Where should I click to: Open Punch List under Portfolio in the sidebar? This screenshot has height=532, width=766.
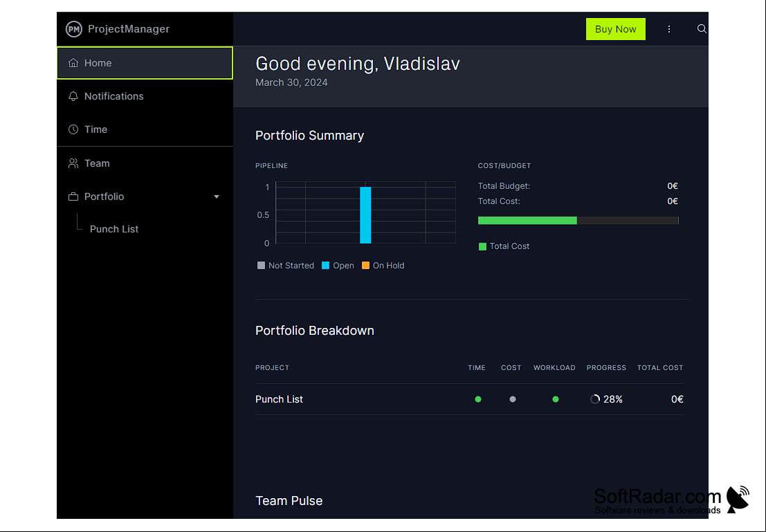pos(114,229)
